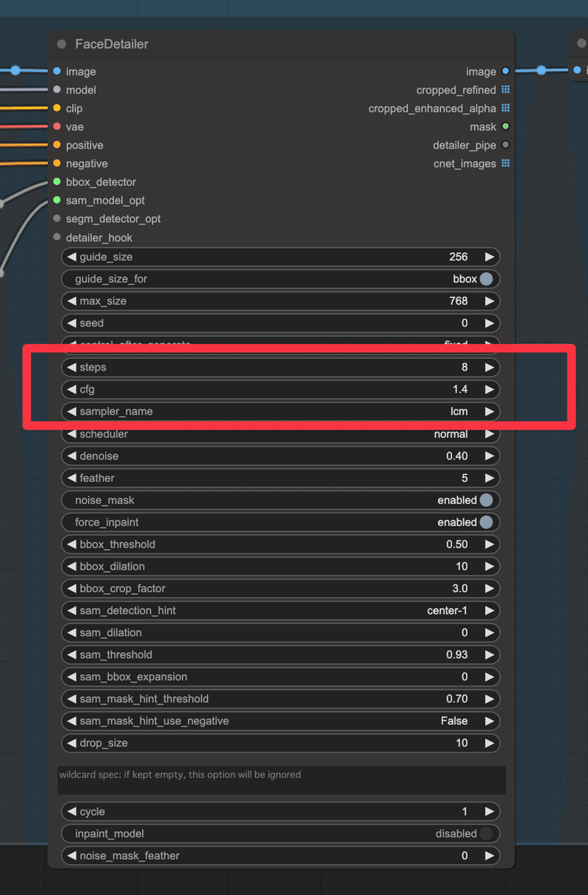The height and width of the screenshot is (895, 588).
Task: Increase seed with right arrow
Action: tap(490, 323)
